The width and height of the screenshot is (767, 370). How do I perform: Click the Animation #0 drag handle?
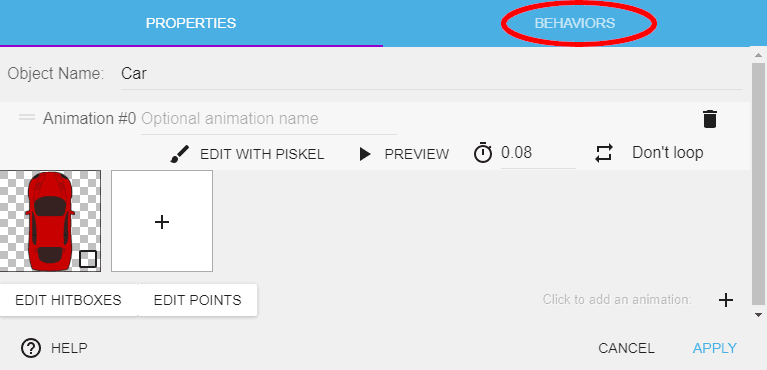click(x=27, y=117)
